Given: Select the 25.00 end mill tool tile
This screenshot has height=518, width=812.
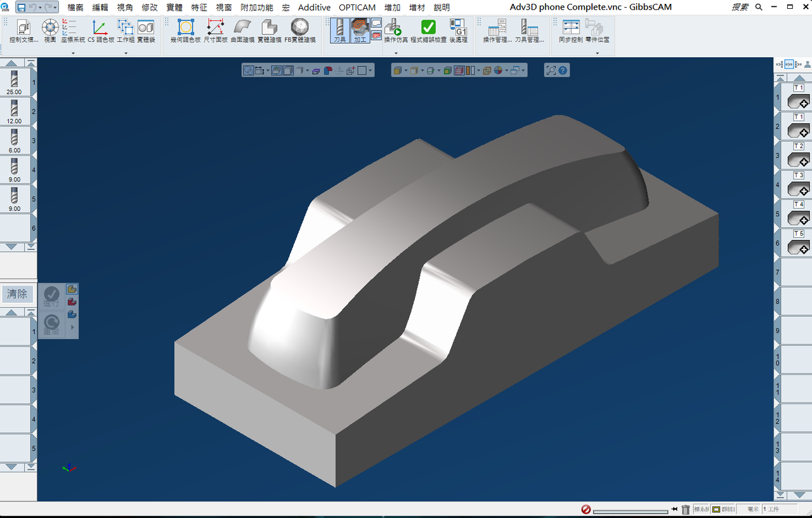Looking at the screenshot, I should pos(14,82).
